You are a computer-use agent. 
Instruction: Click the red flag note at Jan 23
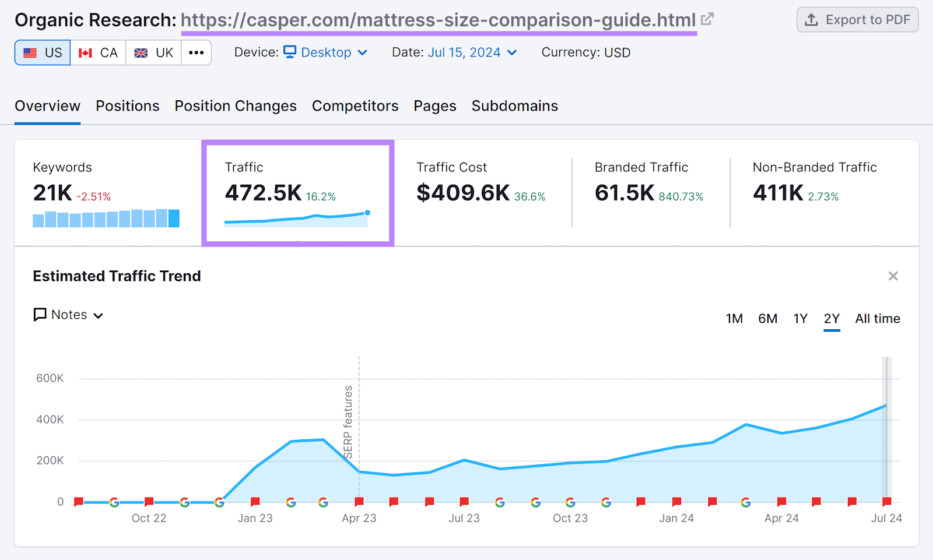coord(255,502)
